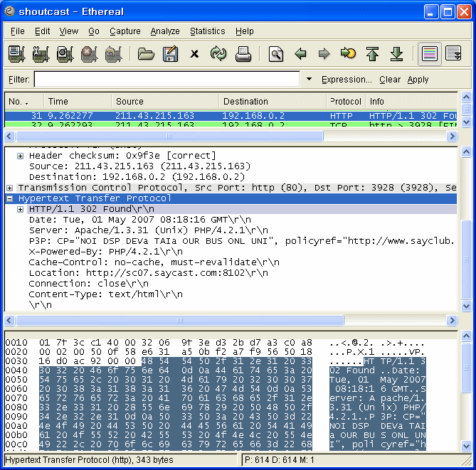Screen dimensions: 476x470
Task: Click packet details horizontal scrollbar thumb
Action: (180, 320)
